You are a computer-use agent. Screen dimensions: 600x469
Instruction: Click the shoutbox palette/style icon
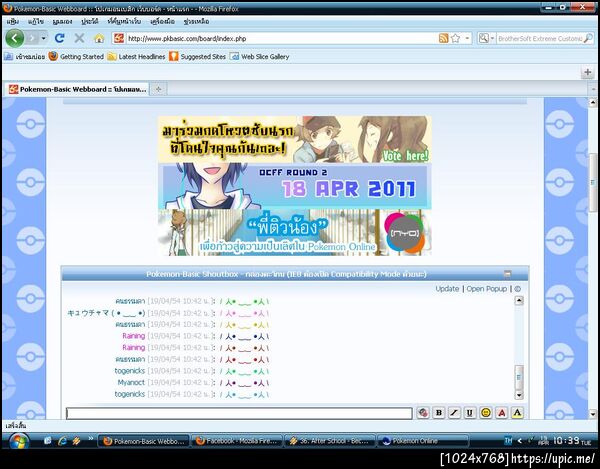pyautogui.click(x=423, y=413)
